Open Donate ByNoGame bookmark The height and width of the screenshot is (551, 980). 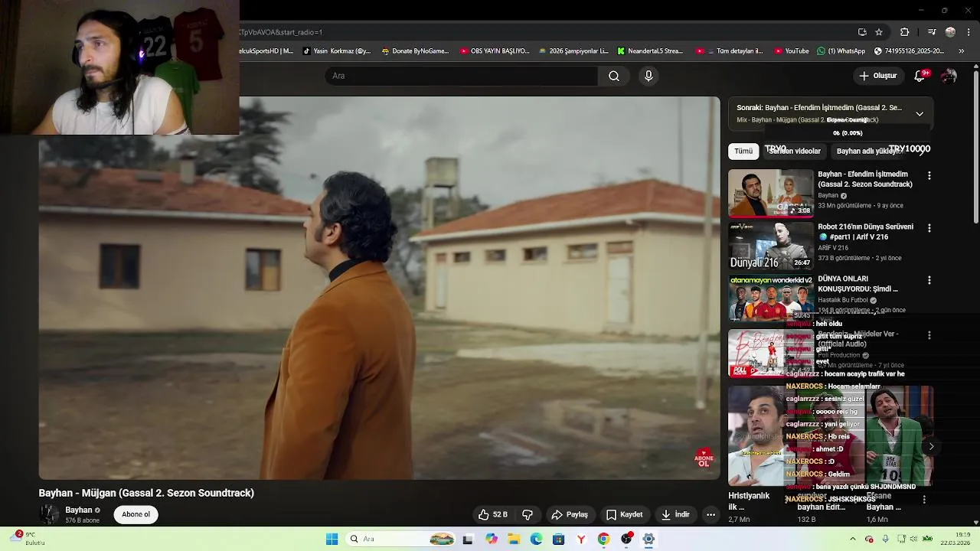coord(414,51)
